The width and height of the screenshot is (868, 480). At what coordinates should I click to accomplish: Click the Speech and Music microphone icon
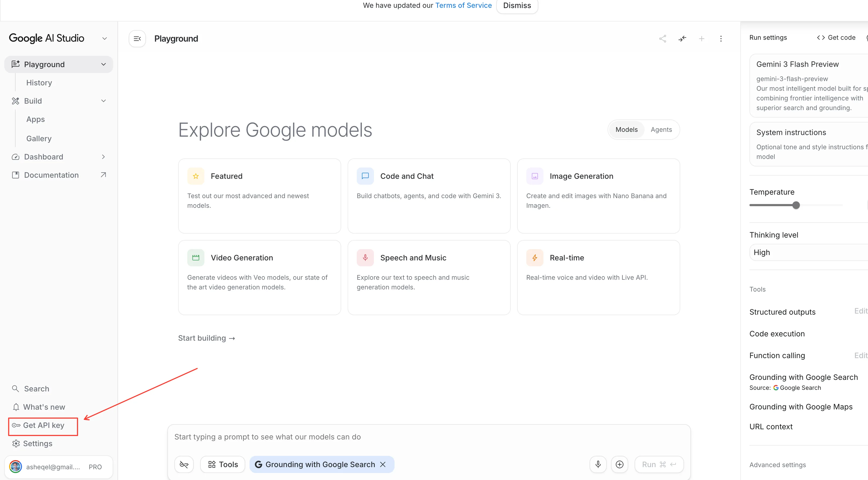[x=365, y=258]
